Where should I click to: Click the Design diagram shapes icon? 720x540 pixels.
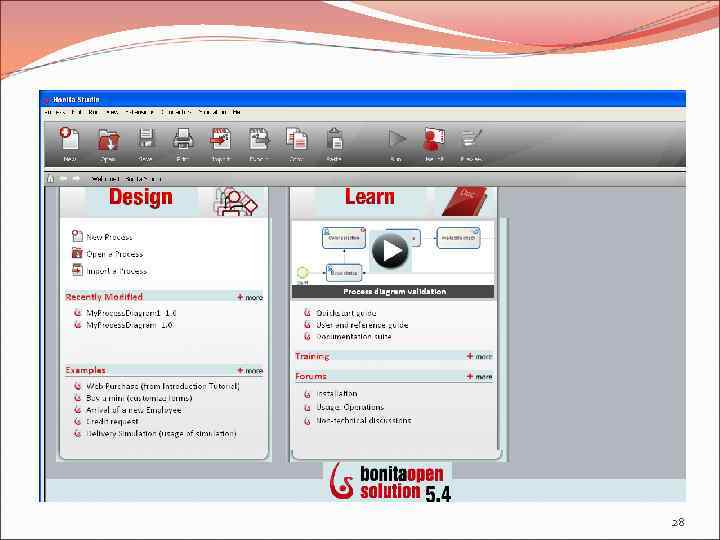pyautogui.click(x=236, y=201)
